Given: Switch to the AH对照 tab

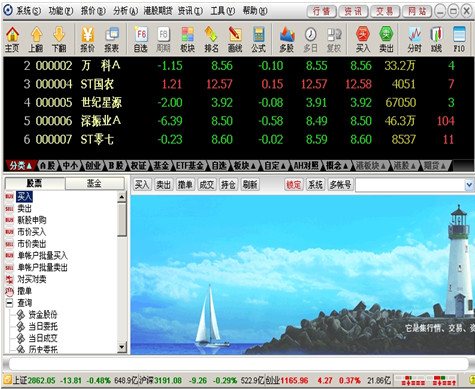Looking at the screenshot, I should tap(306, 165).
